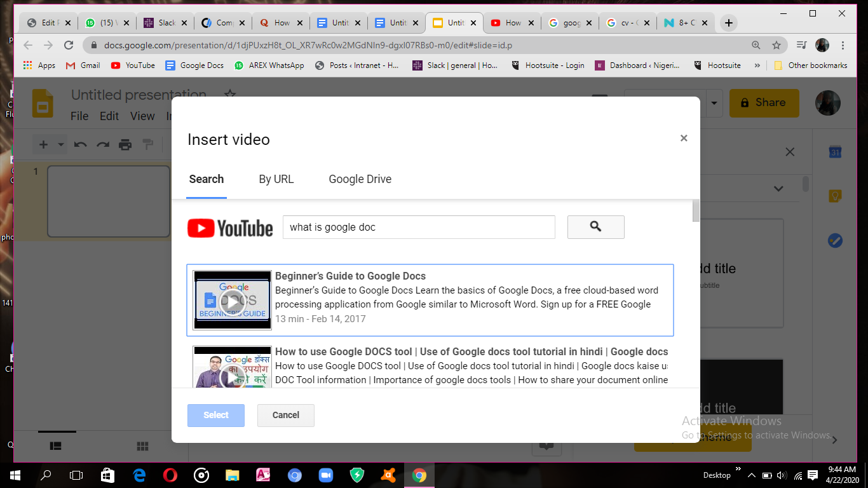Open Google Tasks in the Slides side panel

(835, 241)
